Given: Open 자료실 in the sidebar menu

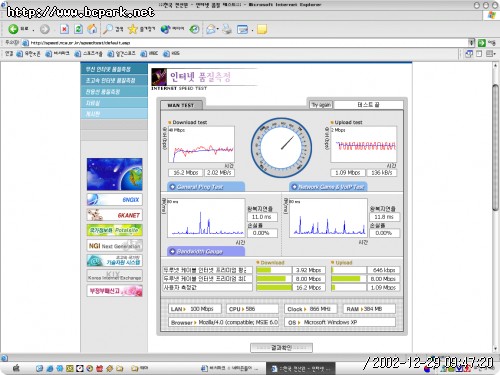Looking at the screenshot, I should (x=114, y=103).
